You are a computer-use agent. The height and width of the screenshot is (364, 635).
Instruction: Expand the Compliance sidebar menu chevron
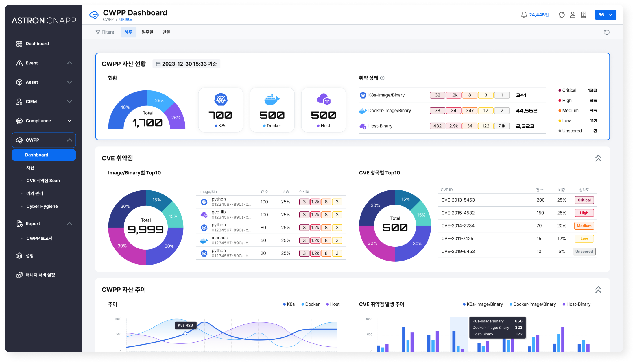[69, 121]
